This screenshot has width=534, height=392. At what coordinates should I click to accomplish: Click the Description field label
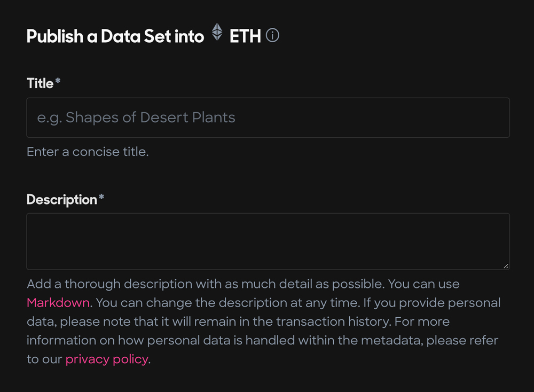coord(61,200)
